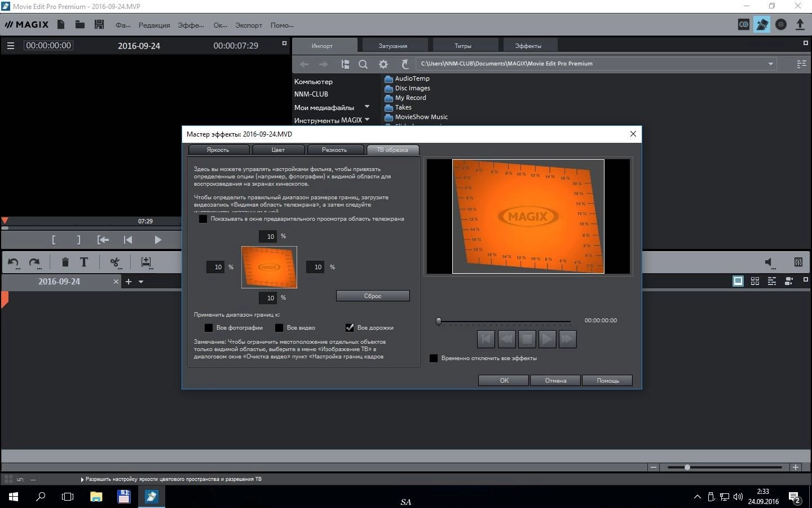The height and width of the screenshot is (508, 812).
Task: Click the left border percent input field
Action: (x=215, y=267)
